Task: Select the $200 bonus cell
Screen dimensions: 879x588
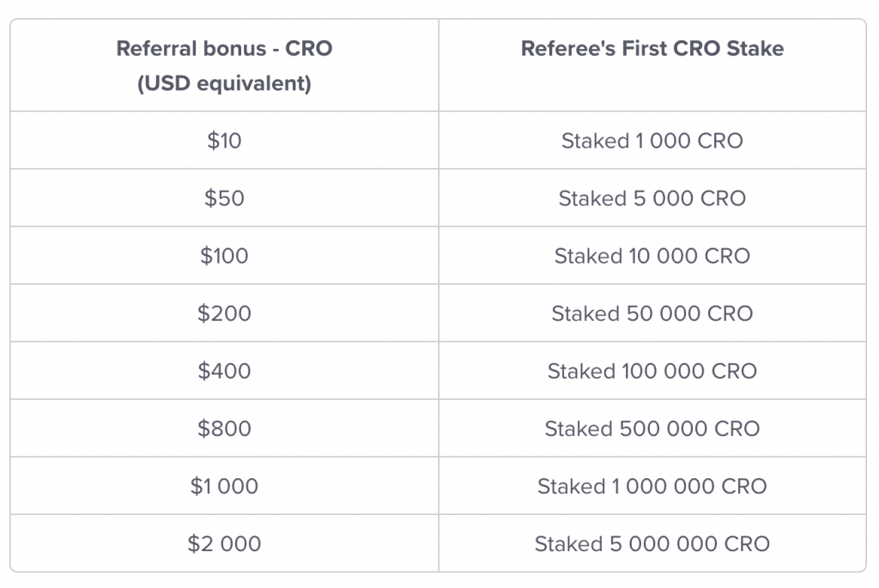Action: tap(224, 313)
